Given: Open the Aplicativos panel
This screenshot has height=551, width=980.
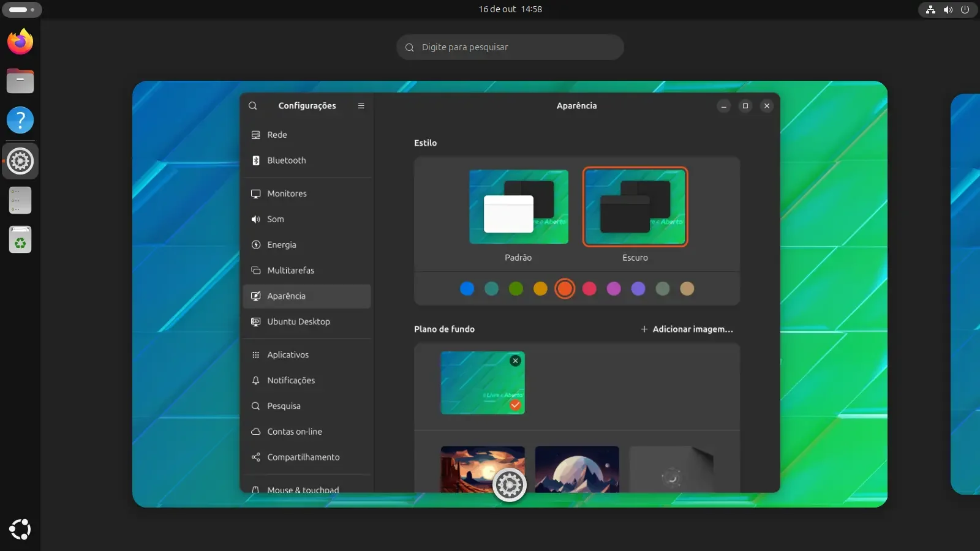Looking at the screenshot, I should (307, 355).
